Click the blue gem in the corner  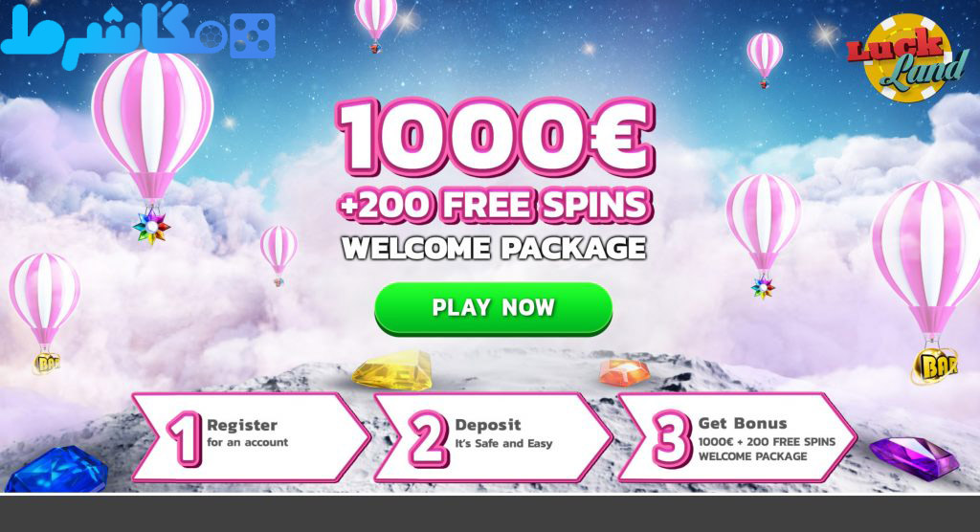coord(56,469)
